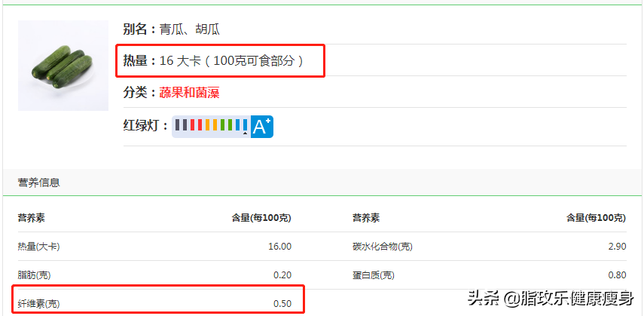
Task: Click the 头条 @脂玫乐健康瘦身 watermark
Action: pyautogui.click(x=551, y=298)
